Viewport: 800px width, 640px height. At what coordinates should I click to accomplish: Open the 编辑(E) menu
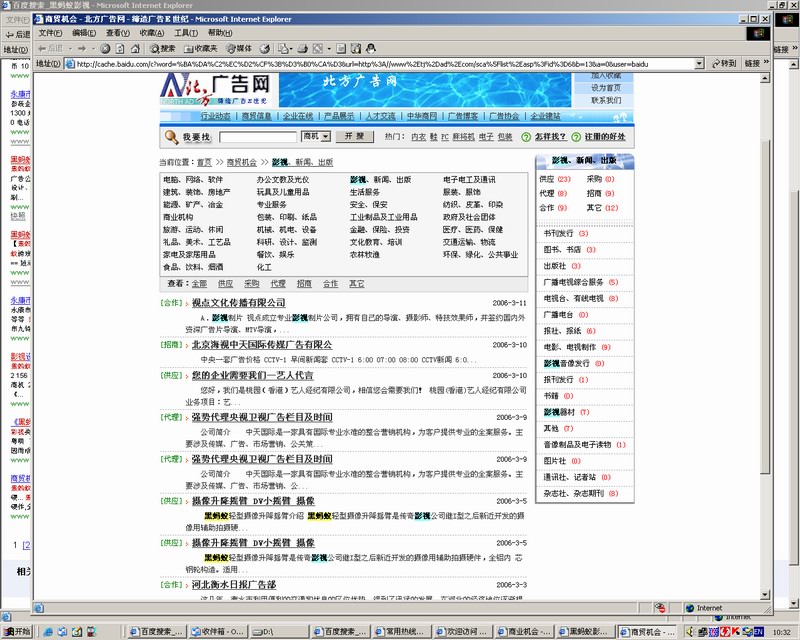click(84, 33)
